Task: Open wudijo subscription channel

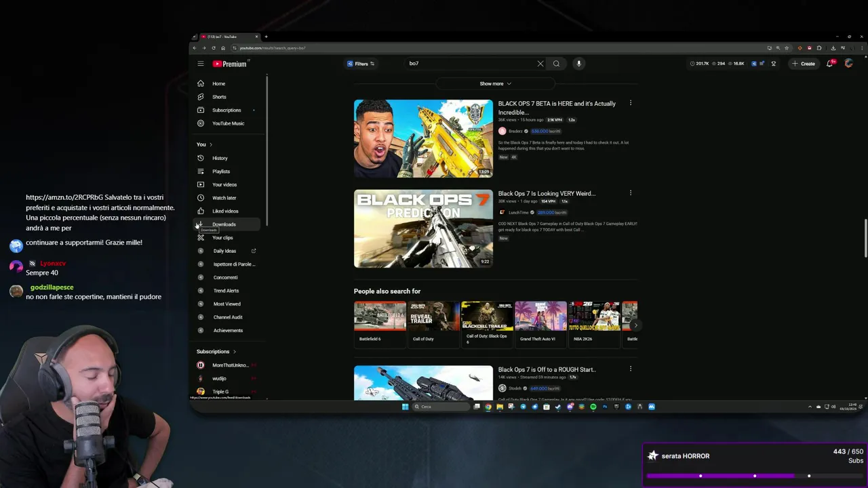Action: click(228, 378)
